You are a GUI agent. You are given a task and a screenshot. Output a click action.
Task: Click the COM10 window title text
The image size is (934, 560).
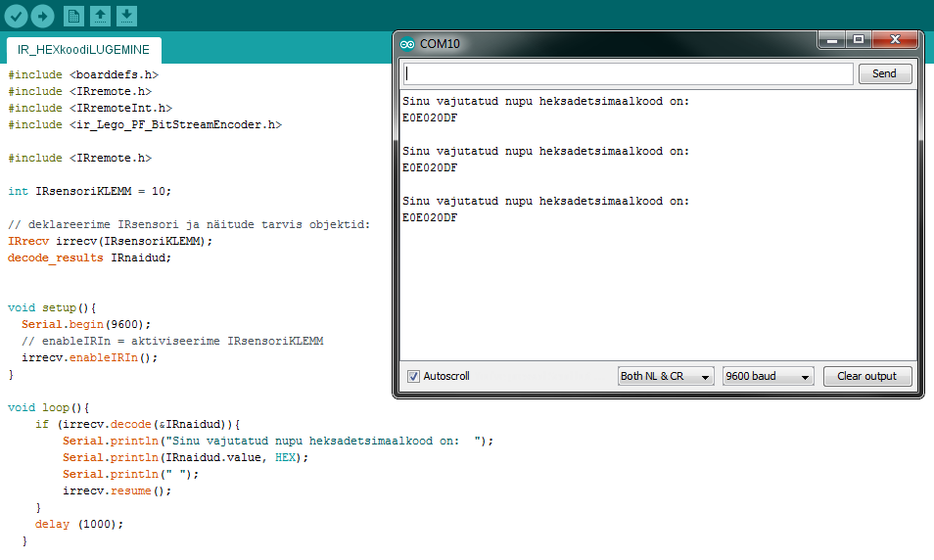pyautogui.click(x=440, y=43)
